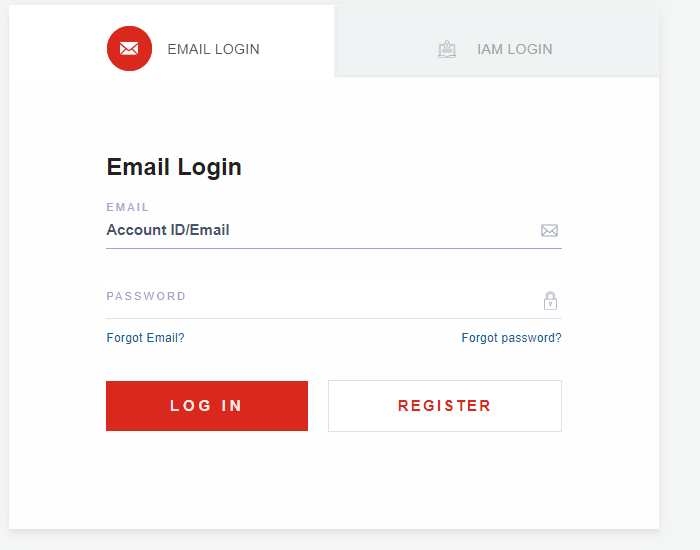Click the IAM Login badge icon
The image size is (700, 550).
(x=447, y=49)
